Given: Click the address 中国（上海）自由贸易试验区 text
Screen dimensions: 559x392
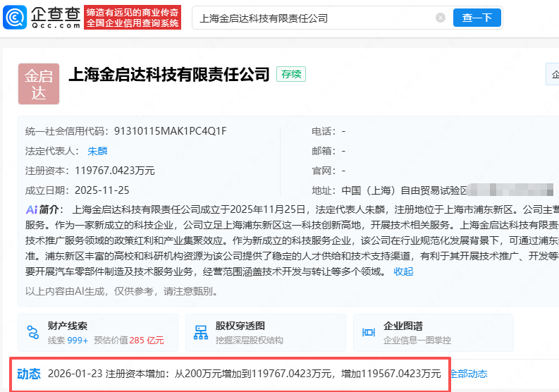Looking at the screenshot, I should coord(405,190).
